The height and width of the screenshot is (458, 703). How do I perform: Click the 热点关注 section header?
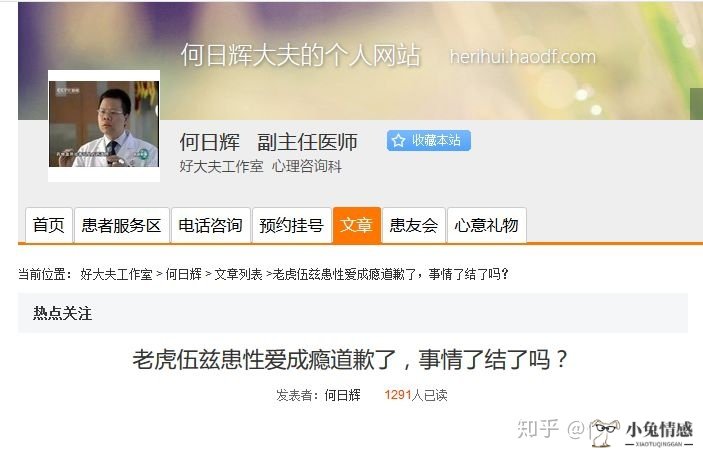[x=62, y=313]
